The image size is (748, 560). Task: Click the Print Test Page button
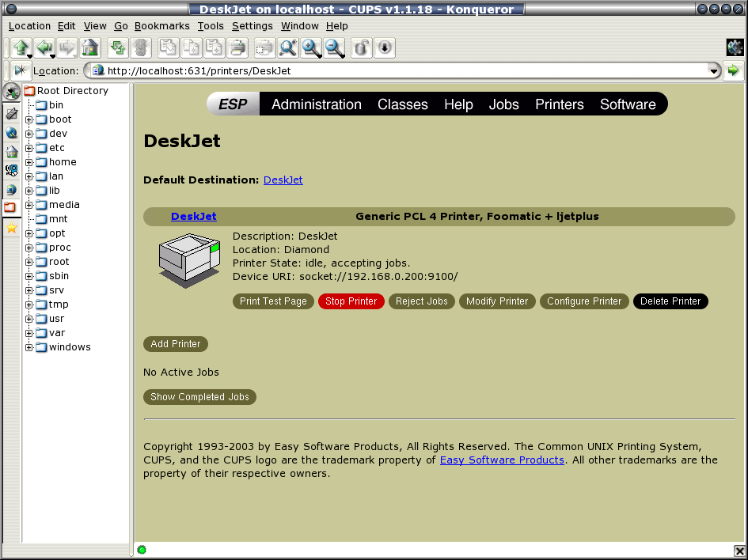pos(273,301)
